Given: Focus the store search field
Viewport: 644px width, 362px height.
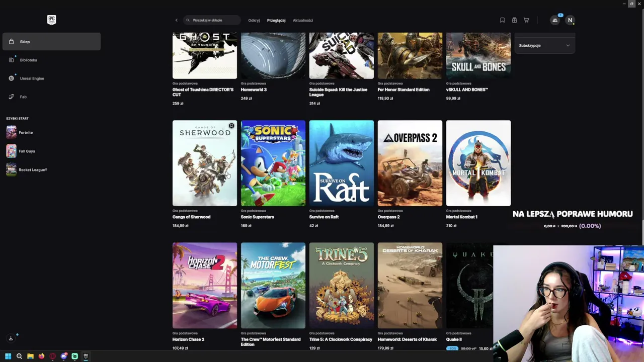Looking at the screenshot, I should [x=211, y=20].
